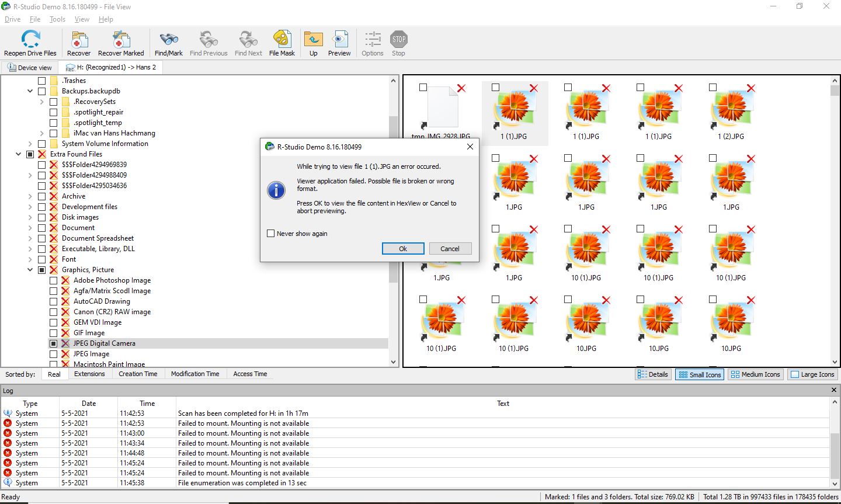Click the Log panel scroll down arrow

[x=833, y=484]
